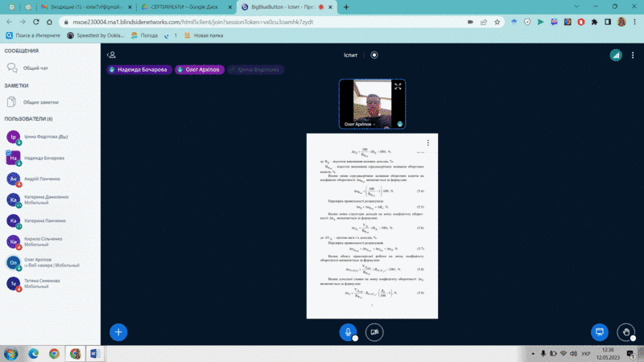Open Общий чат in sidebar
The image size is (644, 362).
click(x=35, y=68)
